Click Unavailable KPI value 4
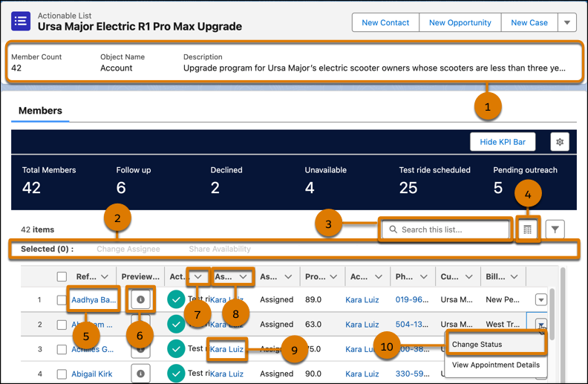This screenshot has width=588, height=384. 310,187
